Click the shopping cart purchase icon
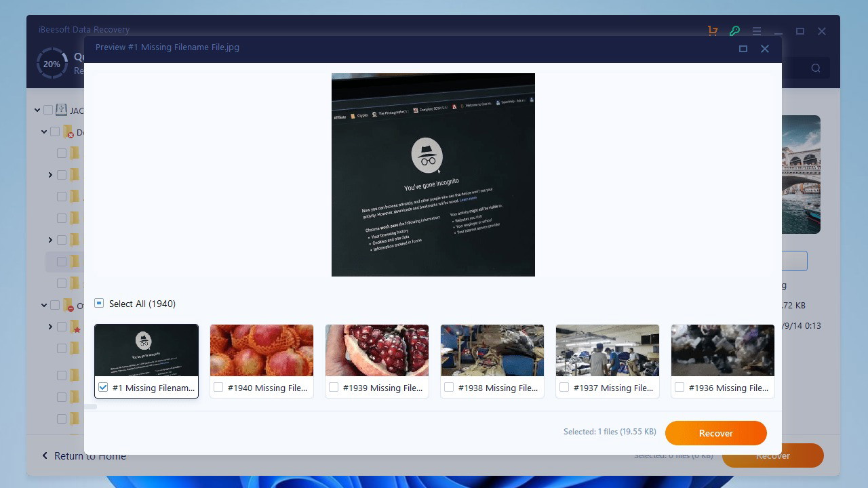 [x=713, y=31]
